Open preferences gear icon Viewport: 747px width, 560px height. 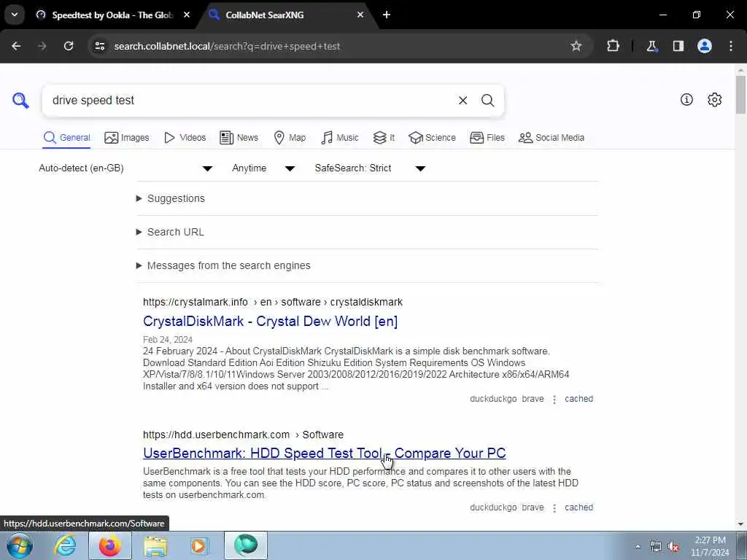pos(714,99)
